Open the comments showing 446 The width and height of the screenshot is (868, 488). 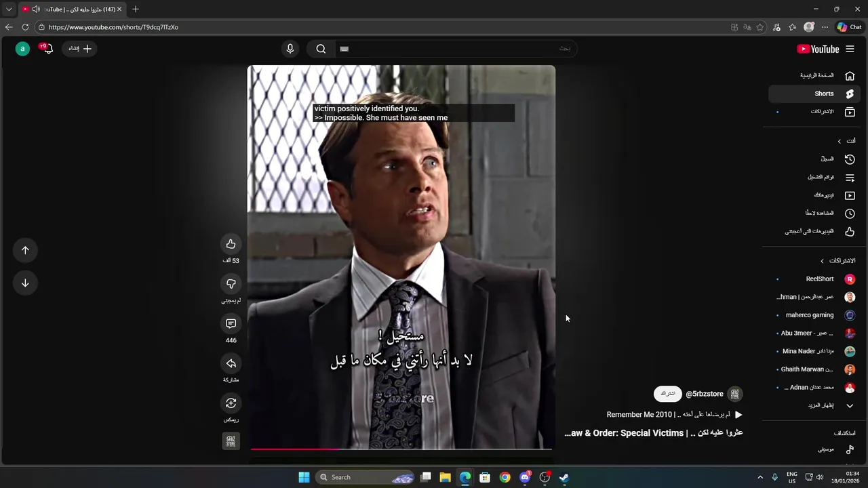coord(231,324)
